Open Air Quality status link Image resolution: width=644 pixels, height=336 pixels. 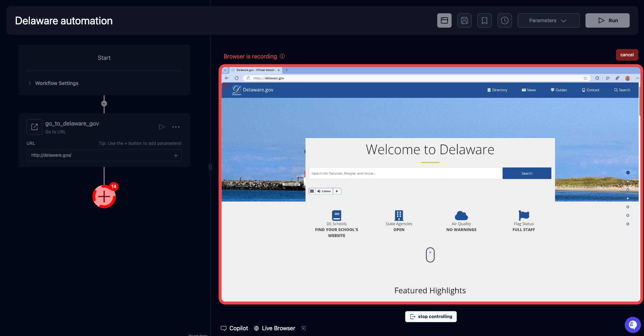click(461, 221)
